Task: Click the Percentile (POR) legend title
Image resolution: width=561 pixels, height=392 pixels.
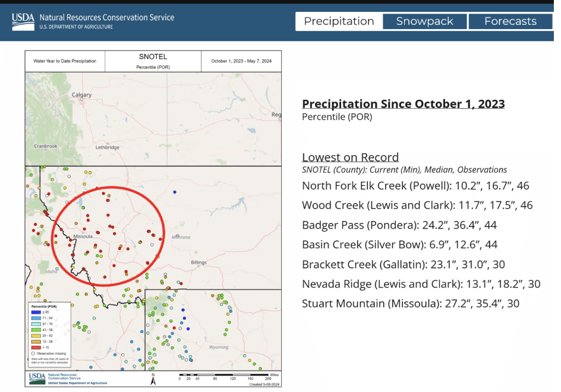Action: click(x=44, y=306)
